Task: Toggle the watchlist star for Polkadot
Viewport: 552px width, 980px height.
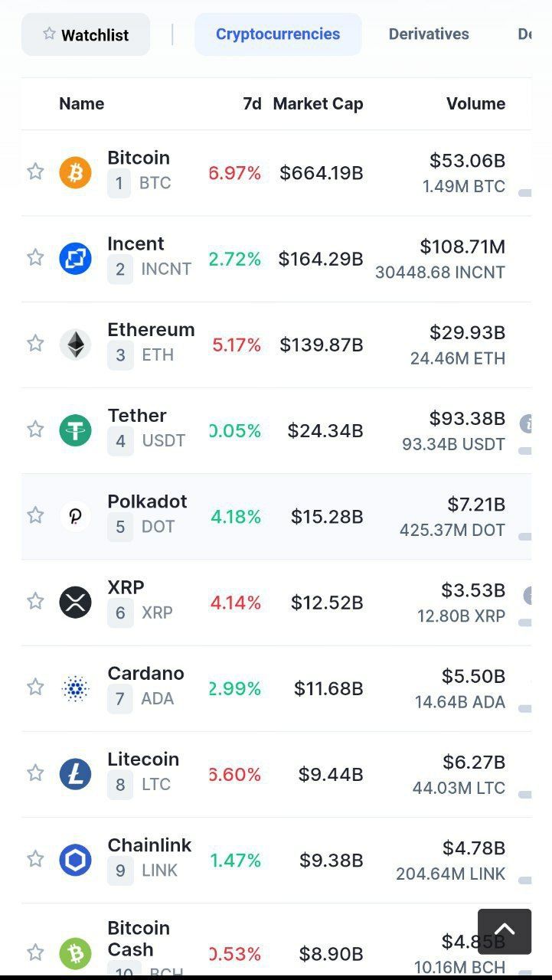Action: (x=35, y=514)
